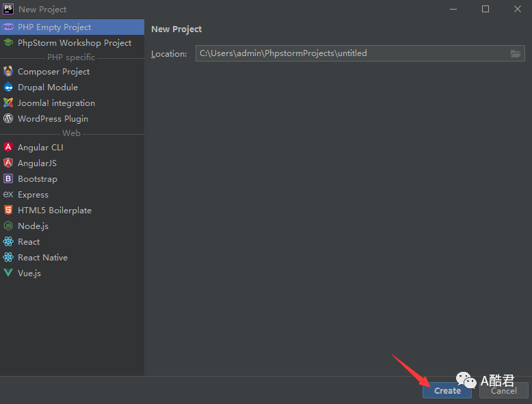Close the New Project dialog
This screenshot has height=404, width=532.
(518, 9)
